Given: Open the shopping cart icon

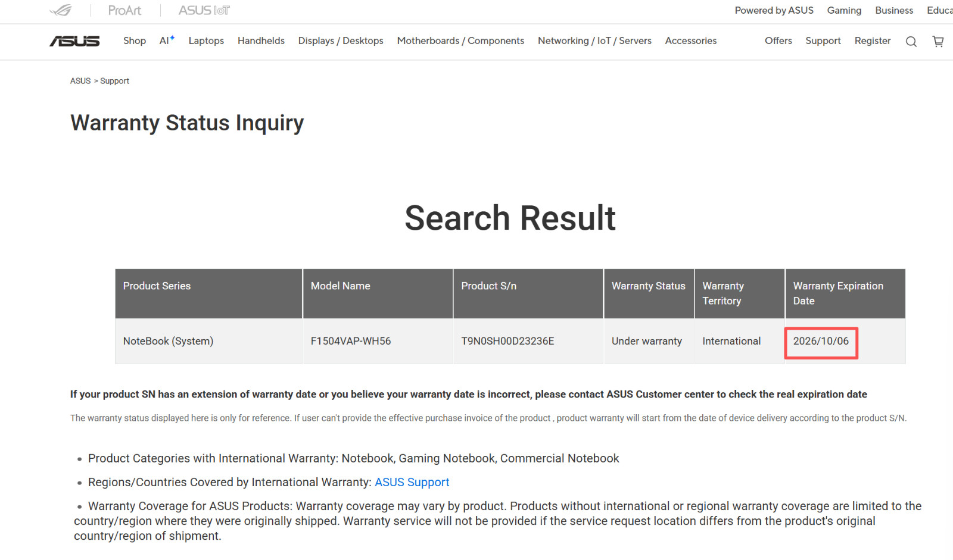Looking at the screenshot, I should coord(938,41).
